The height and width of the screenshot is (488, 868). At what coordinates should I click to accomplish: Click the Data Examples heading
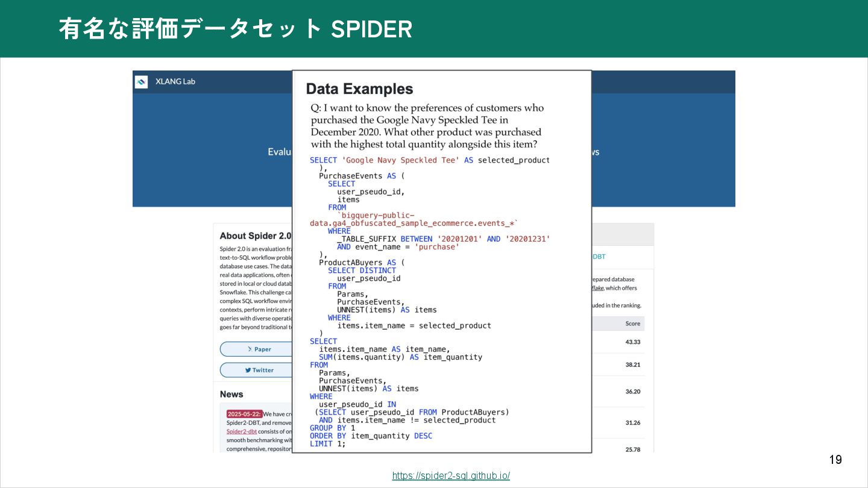tap(359, 89)
